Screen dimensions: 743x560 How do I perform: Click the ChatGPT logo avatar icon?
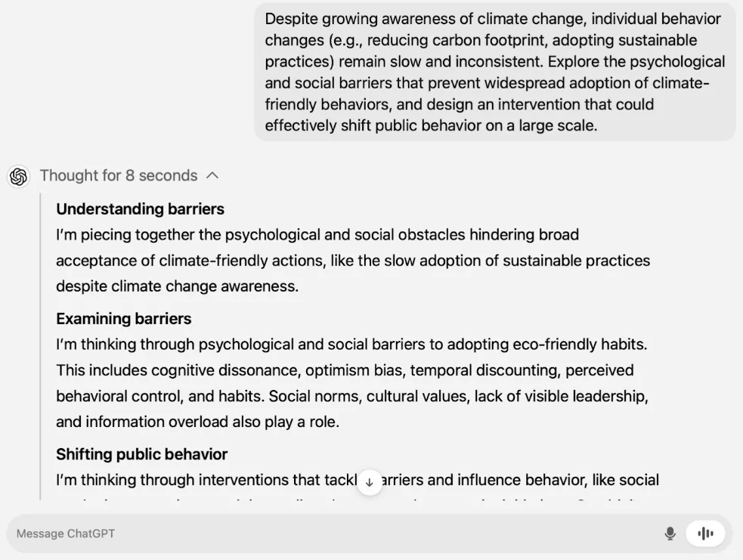tap(18, 177)
